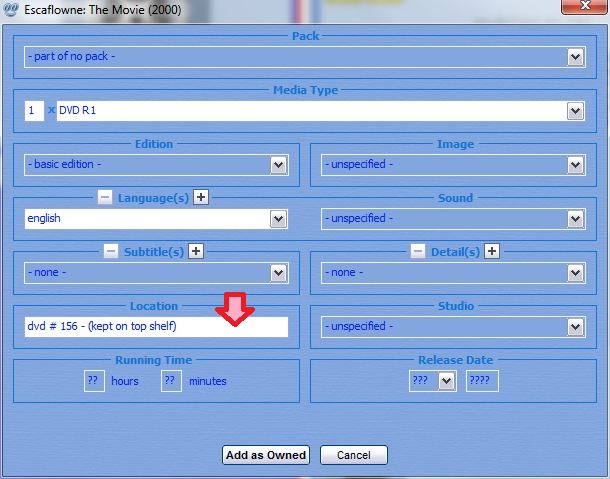The width and height of the screenshot is (610, 479).
Task: Click the Cancel button
Action: coord(354,455)
